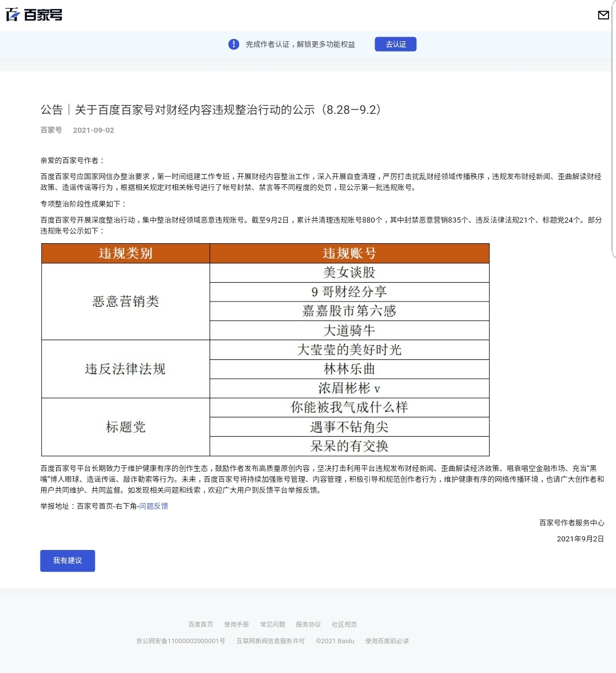Read the 使用百度前必读 notice link
This screenshot has height=673, width=616.
coord(386,641)
